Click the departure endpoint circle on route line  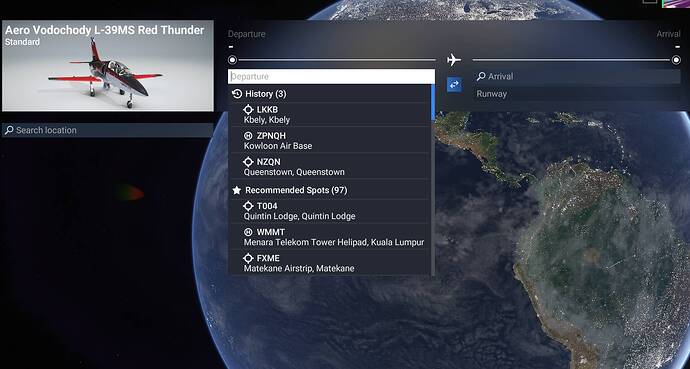(232, 60)
